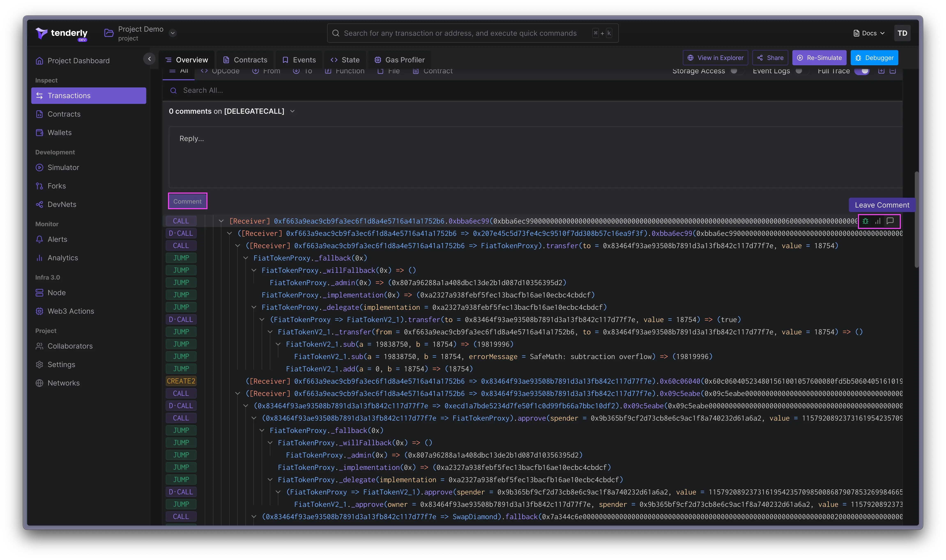Click the Search All trace field
946x560 pixels.
pyautogui.click(x=532, y=91)
